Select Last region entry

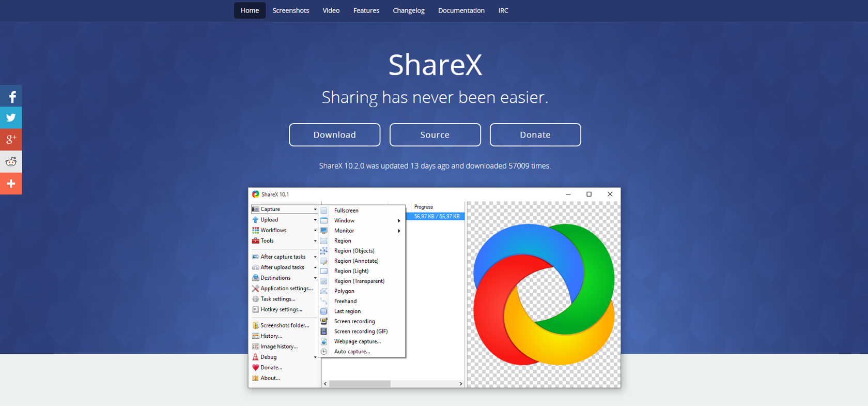click(362, 311)
